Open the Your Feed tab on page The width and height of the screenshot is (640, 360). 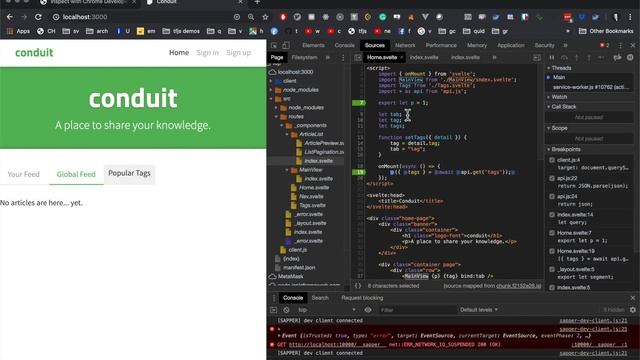24,174
